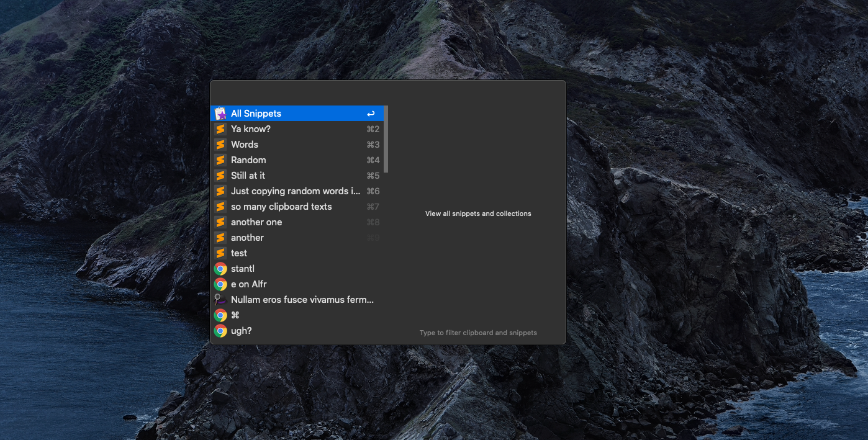Viewport: 868px width, 440px height.
Task: Open "View all snippets and collections"
Action: click(x=478, y=213)
